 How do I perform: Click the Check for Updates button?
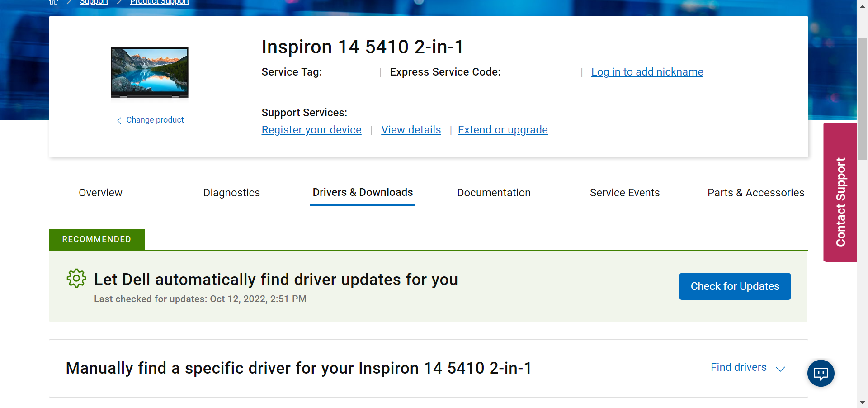tap(735, 286)
